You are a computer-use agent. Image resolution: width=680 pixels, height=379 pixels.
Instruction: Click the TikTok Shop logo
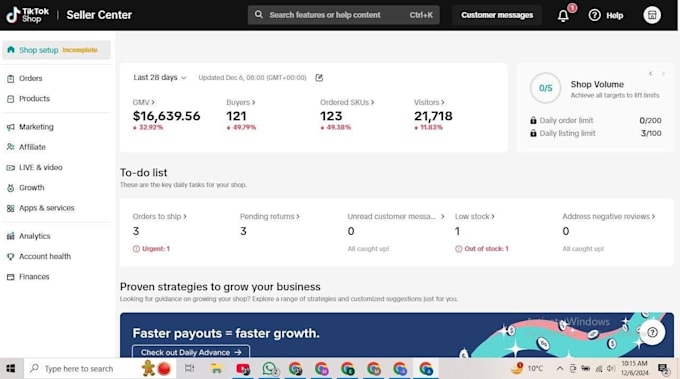pyautogui.click(x=27, y=15)
